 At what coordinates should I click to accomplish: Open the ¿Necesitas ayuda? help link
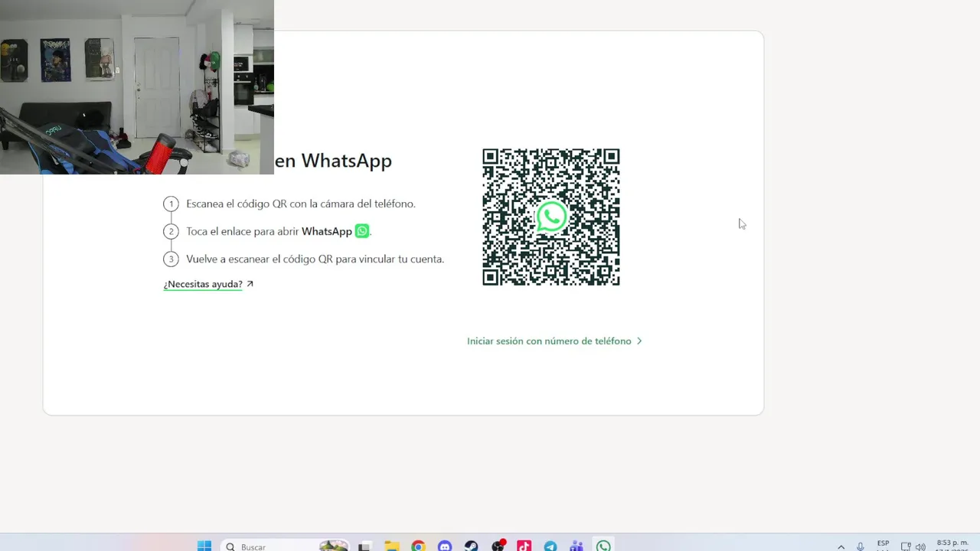tap(203, 284)
